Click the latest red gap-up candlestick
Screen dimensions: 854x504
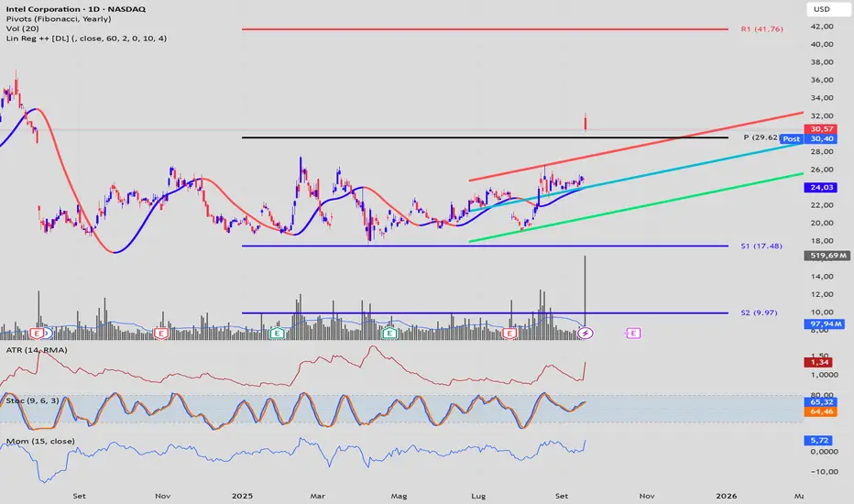tap(586, 123)
